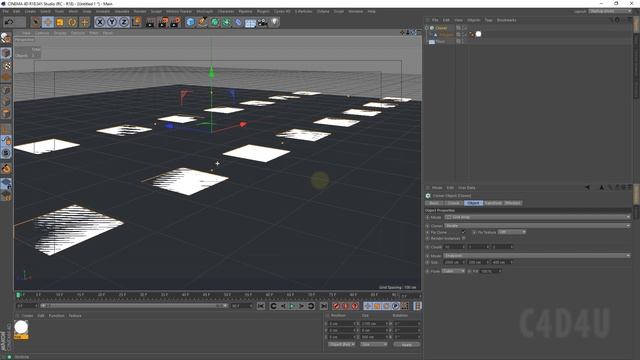Switch to Transform tab in Attributes
Viewport: 640px width, 360px height.
(493, 203)
